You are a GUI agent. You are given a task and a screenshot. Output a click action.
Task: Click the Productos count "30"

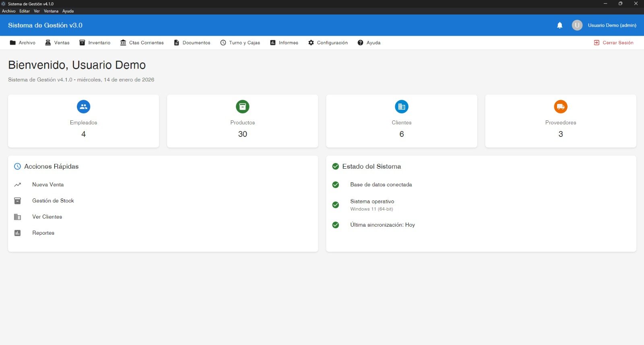(243, 134)
